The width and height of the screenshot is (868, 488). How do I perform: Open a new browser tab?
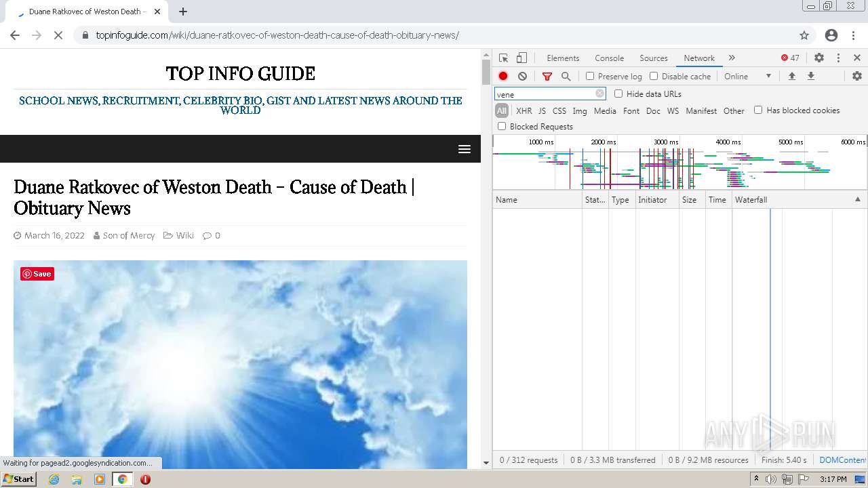(183, 12)
